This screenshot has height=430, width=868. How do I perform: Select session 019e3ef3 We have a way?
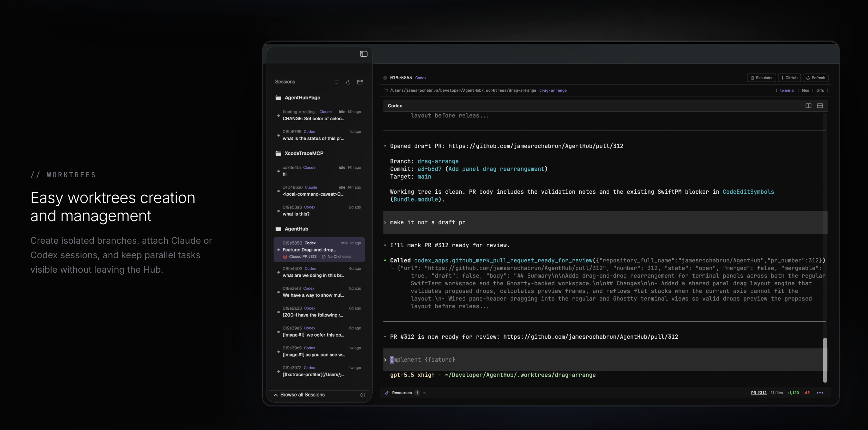(319, 292)
